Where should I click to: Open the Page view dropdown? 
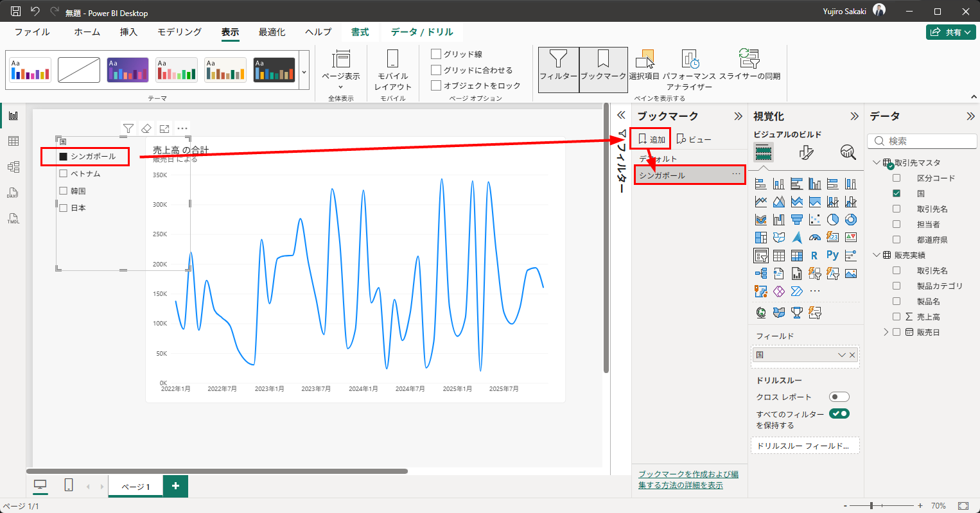[x=341, y=69]
